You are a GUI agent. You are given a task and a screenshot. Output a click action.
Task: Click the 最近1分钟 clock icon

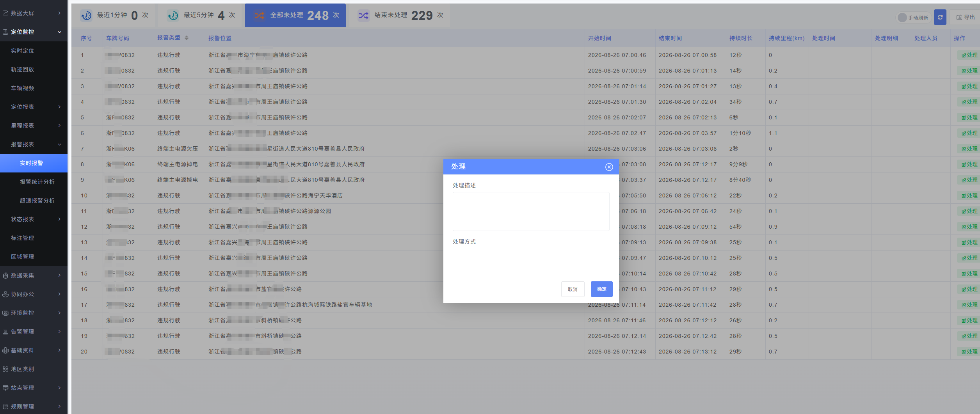86,15
